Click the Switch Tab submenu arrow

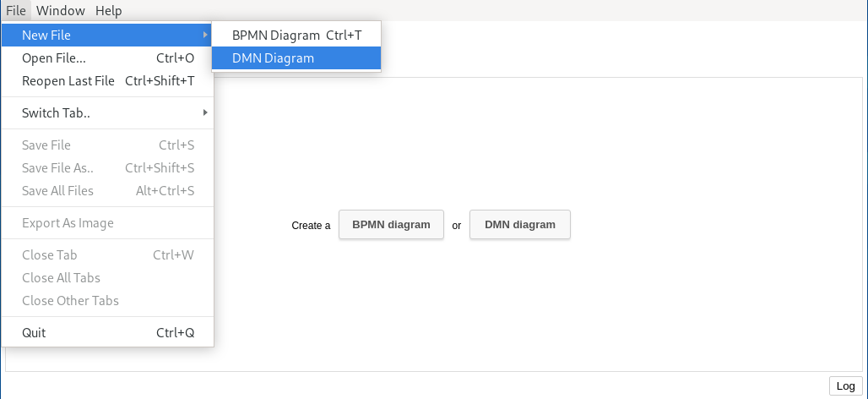(x=204, y=112)
